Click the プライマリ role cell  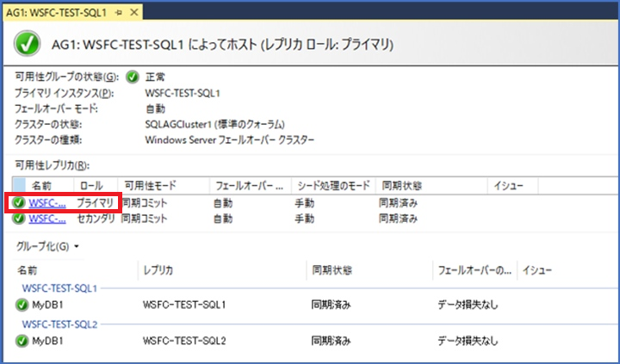pos(95,203)
